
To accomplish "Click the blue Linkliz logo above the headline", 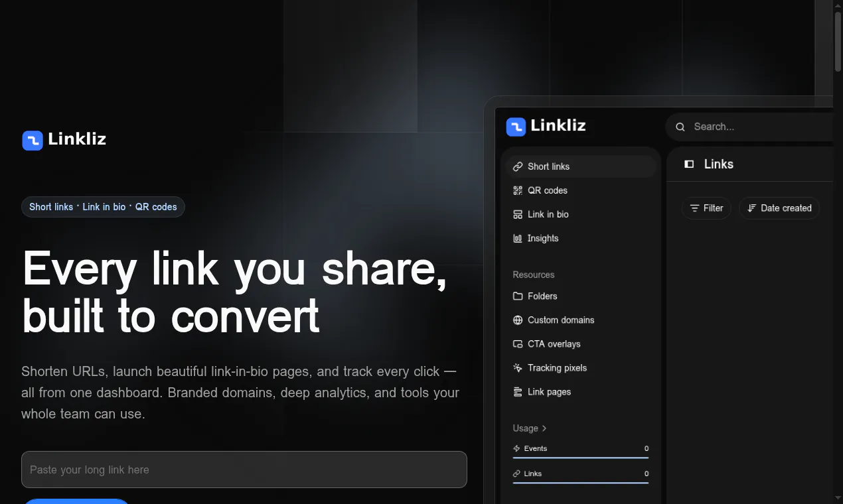I will [x=64, y=139].
